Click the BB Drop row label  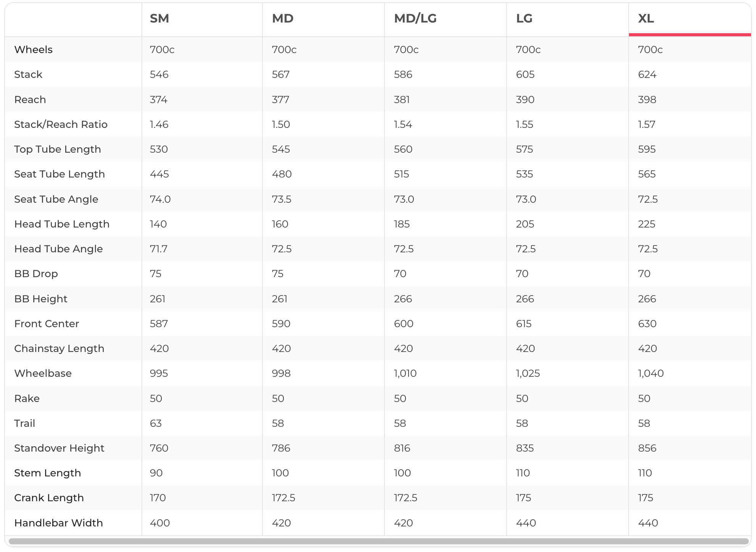tap(36, 274)
